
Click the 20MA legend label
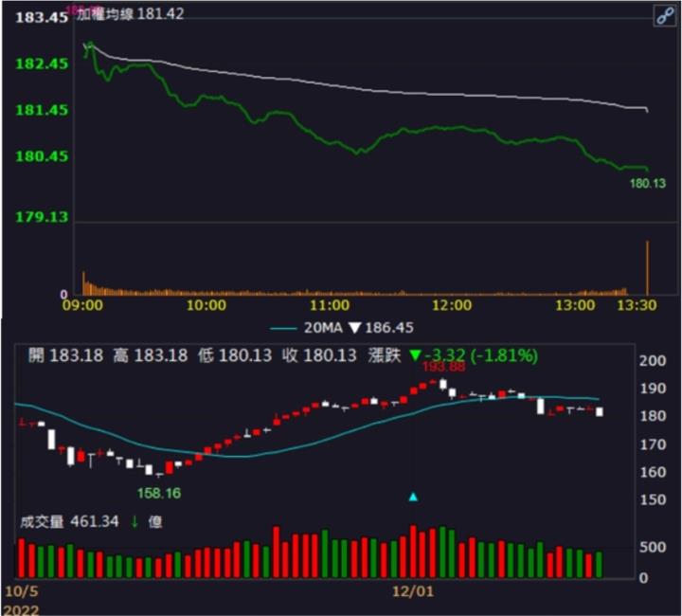click(323, 328)
